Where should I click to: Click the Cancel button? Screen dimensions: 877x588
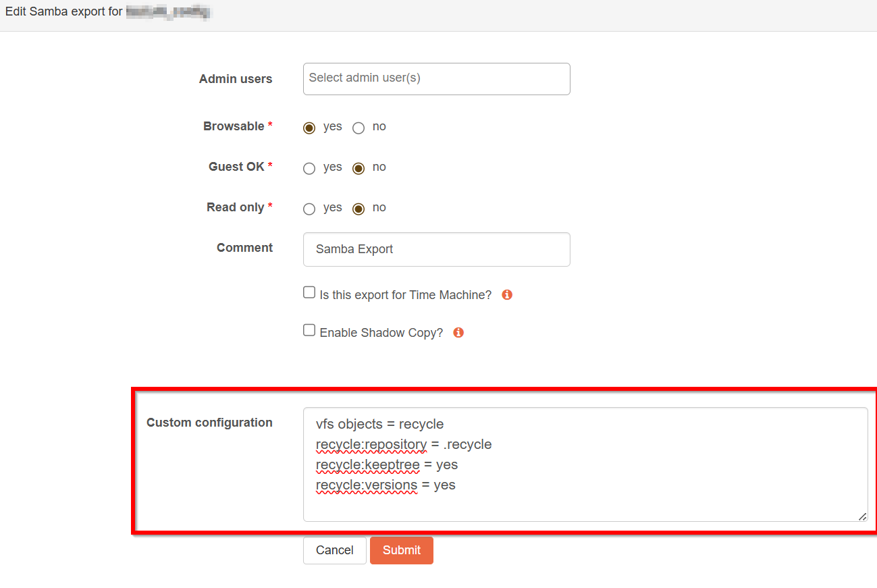[334, 550]
